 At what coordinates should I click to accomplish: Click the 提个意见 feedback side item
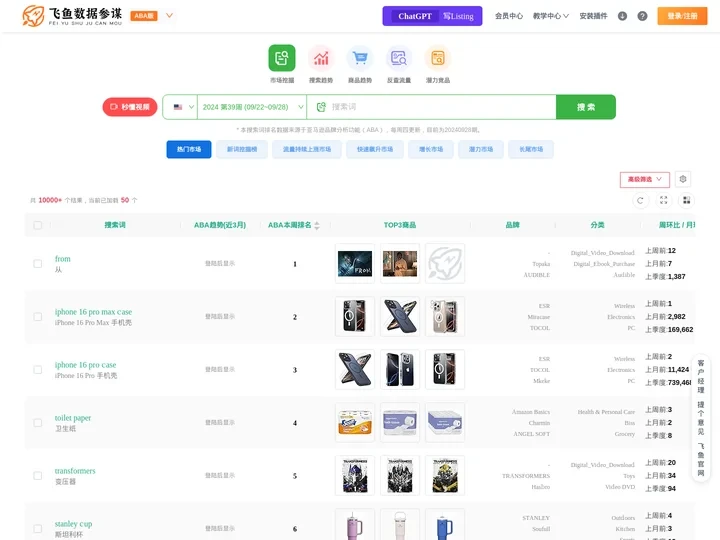click(701, 418)
